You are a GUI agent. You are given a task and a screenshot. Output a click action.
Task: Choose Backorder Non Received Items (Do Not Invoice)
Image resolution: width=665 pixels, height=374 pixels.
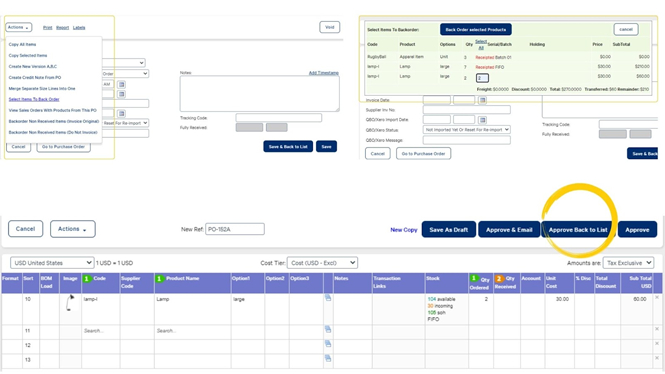pyautogui.click(x=53, y=132)
